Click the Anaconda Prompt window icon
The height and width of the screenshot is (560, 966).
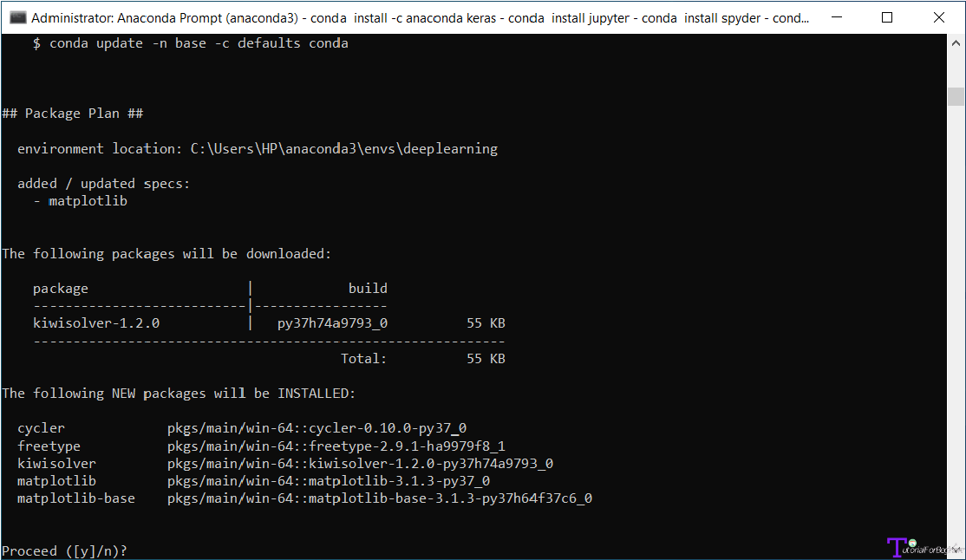click(x=18, y=17)
